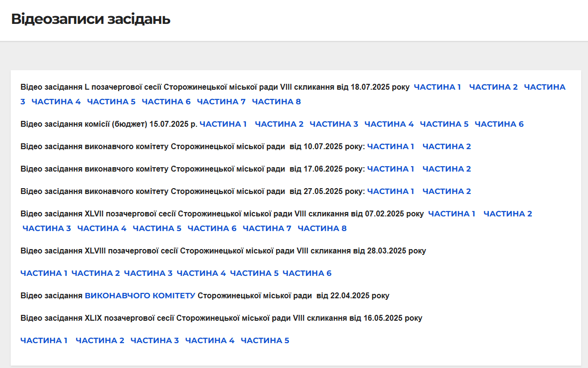Viewport: 588px width, 368px height.
Task: Watch ЧАСТИНА 1 of 10.07.2025 executive committee
Action: [390, 147]
